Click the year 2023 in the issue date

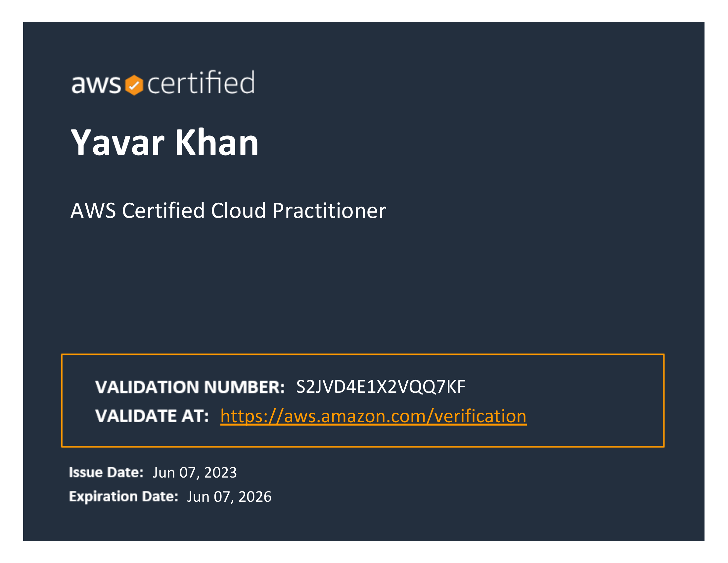[x=220, y=473]
